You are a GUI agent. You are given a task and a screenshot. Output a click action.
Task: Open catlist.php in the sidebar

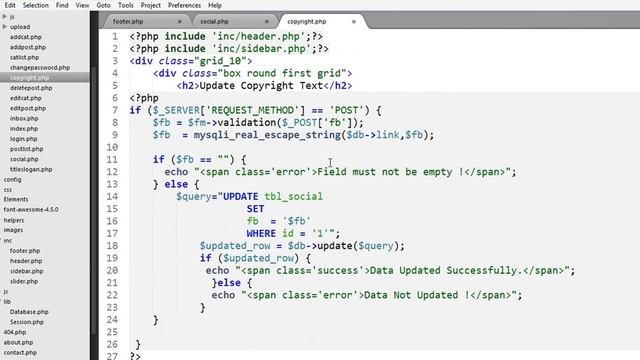24,57
